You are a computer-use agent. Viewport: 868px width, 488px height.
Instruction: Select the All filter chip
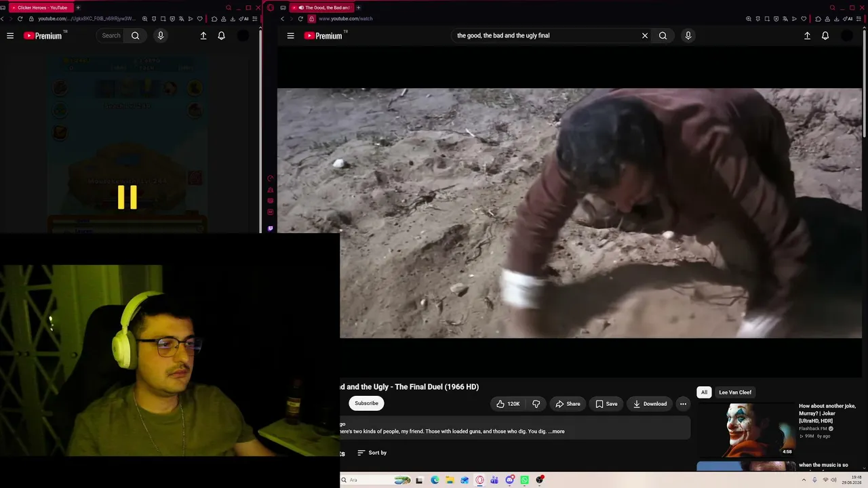coord(704,392)
